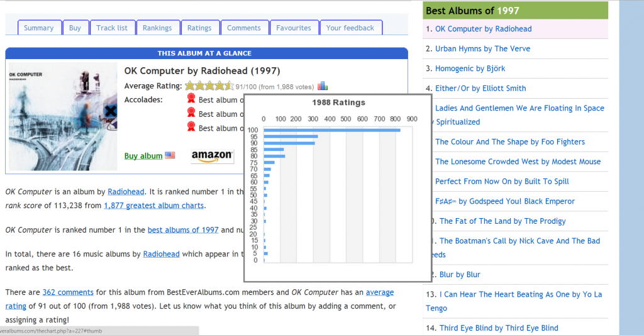Click the third red rosette accolade icon
The width and height of the screenshot is (644, 335).
(191, 127)
